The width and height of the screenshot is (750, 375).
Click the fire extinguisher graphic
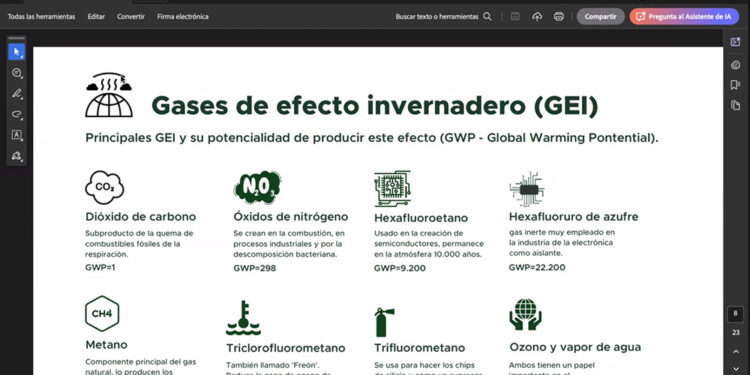click(x=385, y=322)
